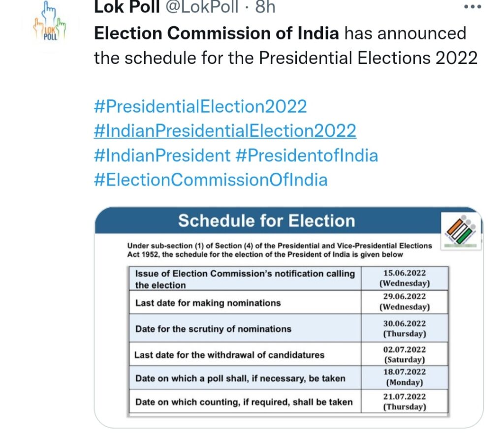Open the 8h tweet timestamp

pos(265,7)
